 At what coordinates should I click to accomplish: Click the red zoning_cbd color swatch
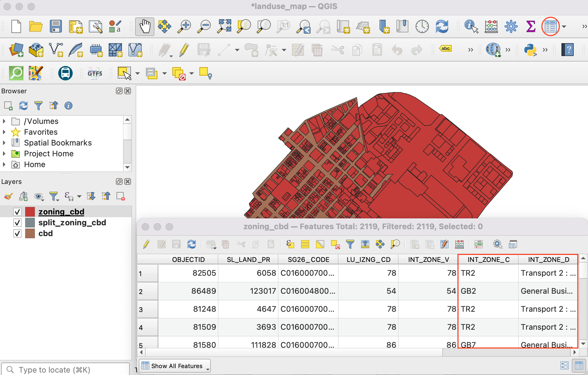coord(30,212)
